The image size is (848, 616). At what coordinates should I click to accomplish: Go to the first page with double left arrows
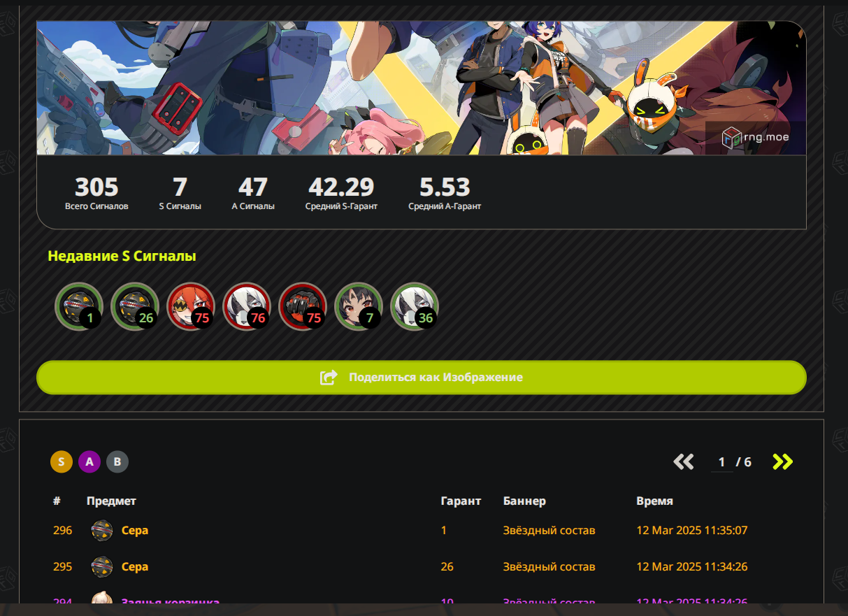[x=683, y=461]
